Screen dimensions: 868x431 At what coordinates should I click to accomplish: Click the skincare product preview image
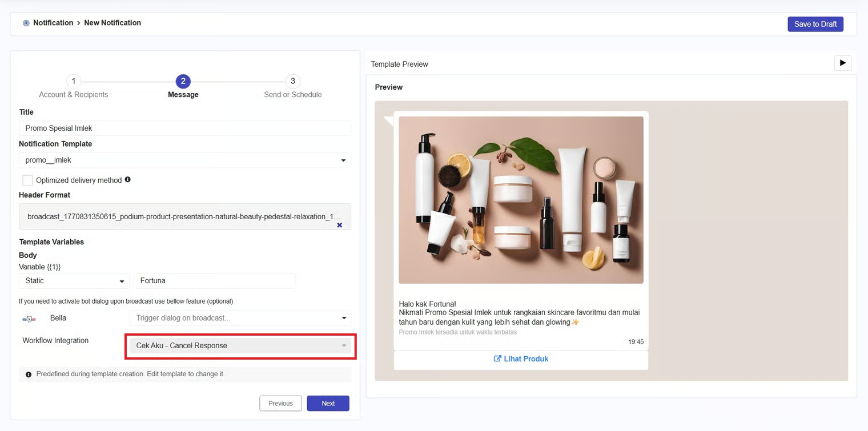tap(521, 200)
